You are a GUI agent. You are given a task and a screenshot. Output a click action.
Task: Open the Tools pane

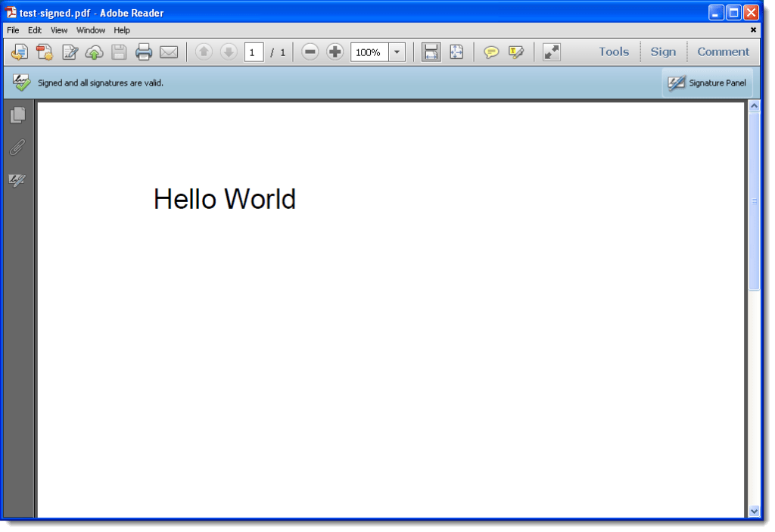[x=614, y=51]
